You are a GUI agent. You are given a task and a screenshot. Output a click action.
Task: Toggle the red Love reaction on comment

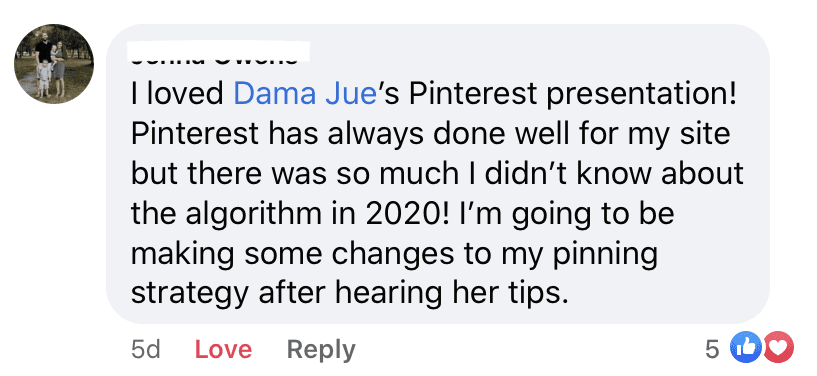(x=224, y=349)
